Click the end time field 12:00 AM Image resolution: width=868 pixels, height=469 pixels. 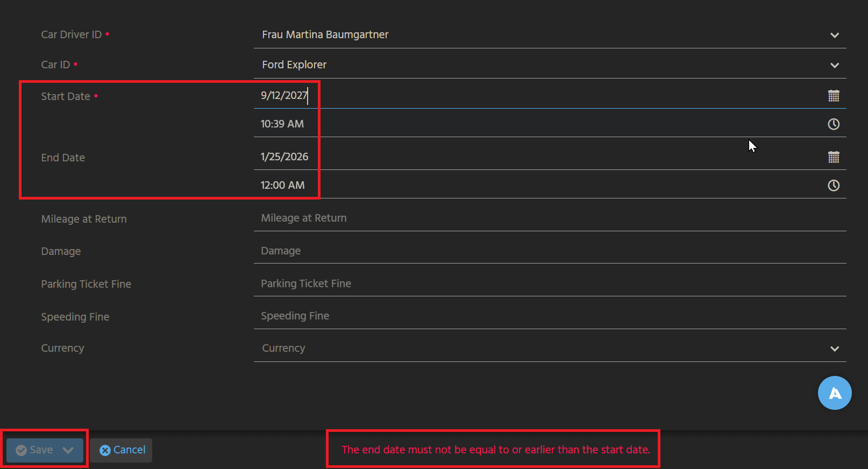[538, 186]
